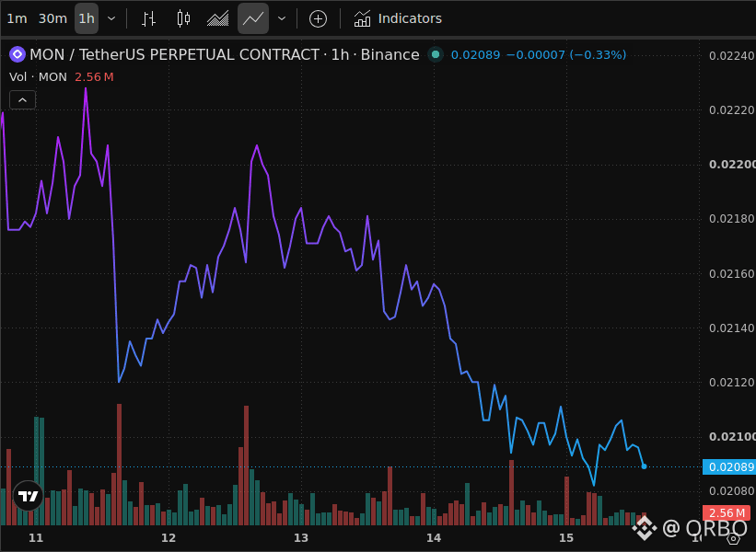Click the date label 11 on time axis
Viewport: 756px width, 552px height.
click(x=36, y=538)
